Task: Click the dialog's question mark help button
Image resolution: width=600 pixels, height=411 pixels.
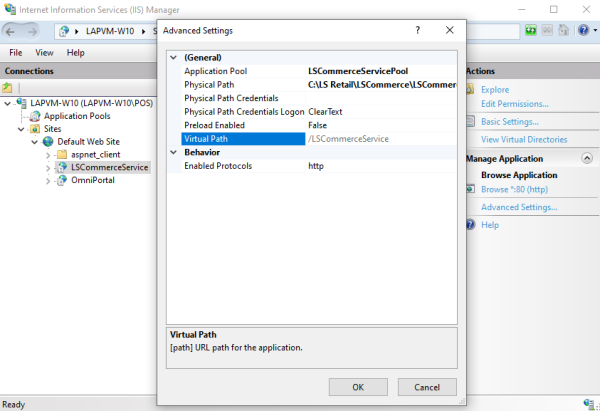Action: coord(417,30)
